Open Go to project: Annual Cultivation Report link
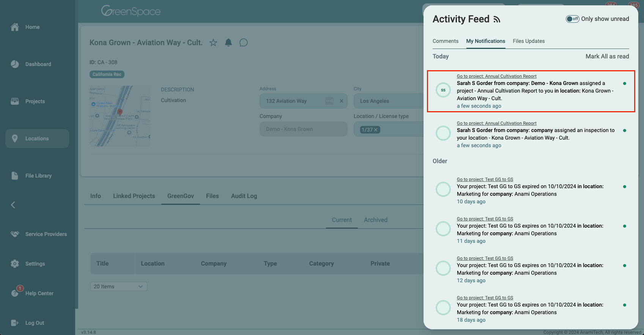Screen dimensions: 644x335 (x=496, y=76)
